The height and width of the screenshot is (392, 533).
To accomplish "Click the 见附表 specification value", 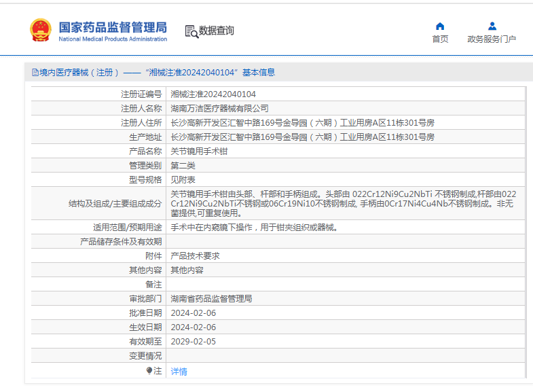I will (x=183, y=180).
